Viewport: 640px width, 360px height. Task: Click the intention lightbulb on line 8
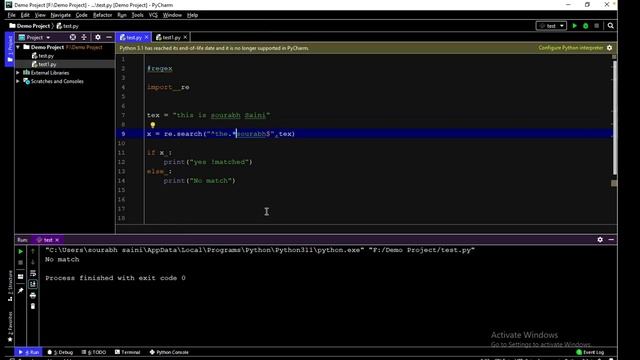pyautogui.click(x=153, y=125)
